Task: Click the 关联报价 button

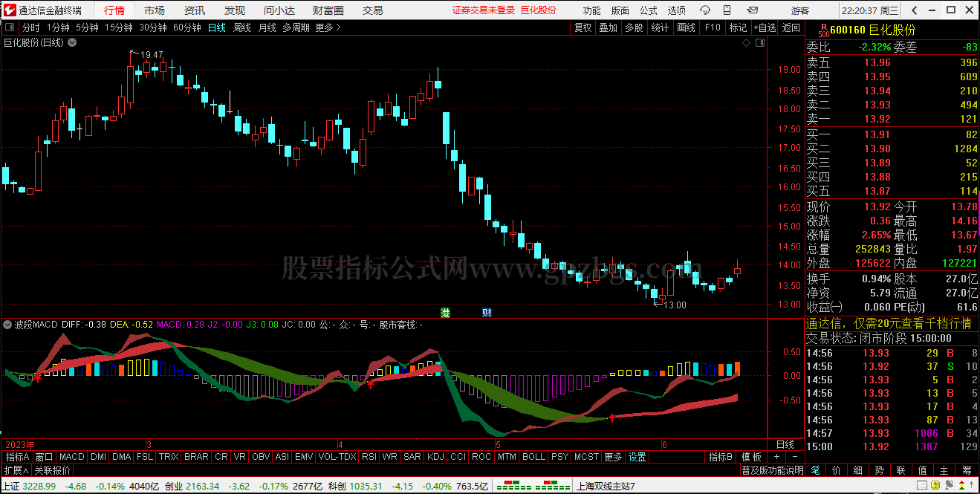Action: [52, 470]
